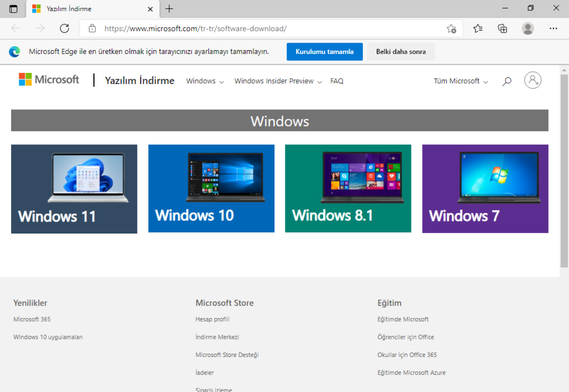Open Eğitimde Microsoft Azure link
The width and height of the screenshot is (569, 392).
pos(411,373)
